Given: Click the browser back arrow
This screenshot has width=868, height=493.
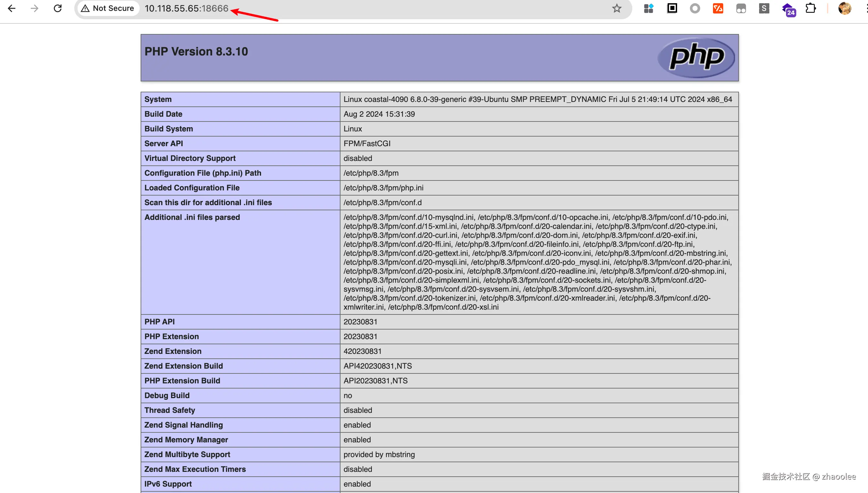Looking at the screenshot, I should tap(12, 8).
